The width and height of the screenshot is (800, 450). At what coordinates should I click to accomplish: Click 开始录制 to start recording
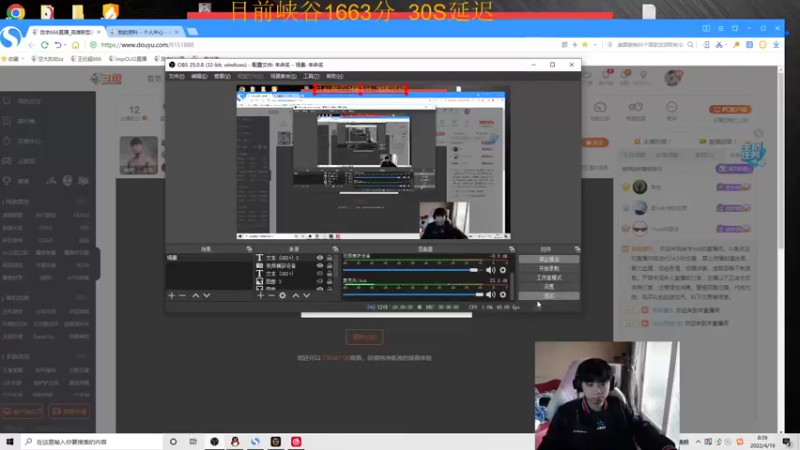pyautogui.click(x=549, y=268)
